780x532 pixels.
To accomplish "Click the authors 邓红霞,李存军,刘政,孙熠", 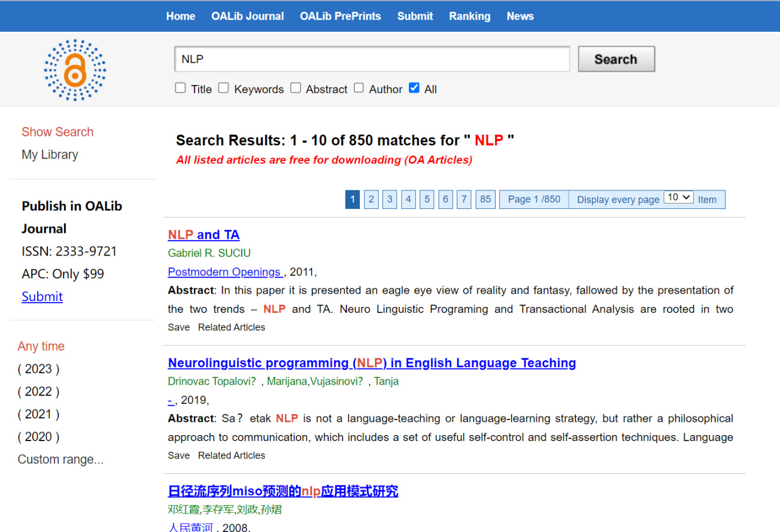I will coord(224,510).
